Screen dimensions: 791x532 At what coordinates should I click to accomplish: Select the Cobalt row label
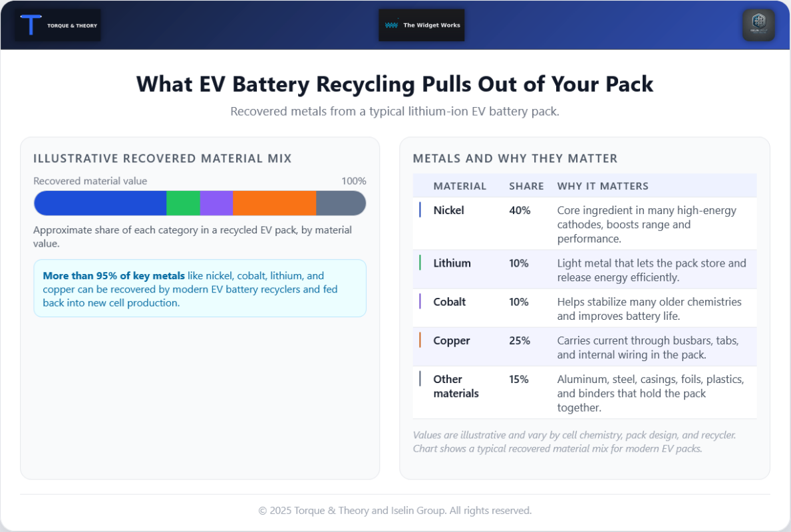(x=449, y=302)
